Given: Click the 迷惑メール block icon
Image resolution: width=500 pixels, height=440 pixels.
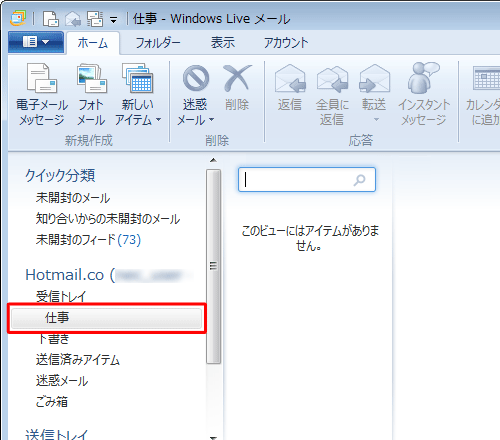Looking at the screenshot, I should (196, 79).
